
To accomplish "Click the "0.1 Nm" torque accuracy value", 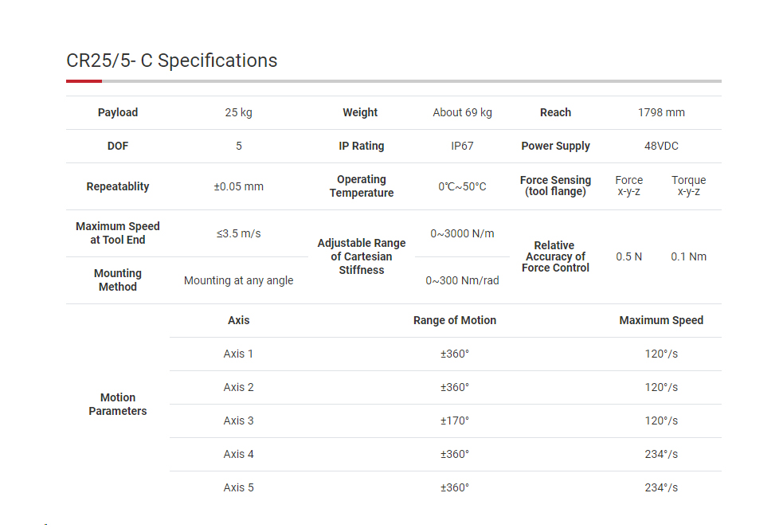I will 688,257.
